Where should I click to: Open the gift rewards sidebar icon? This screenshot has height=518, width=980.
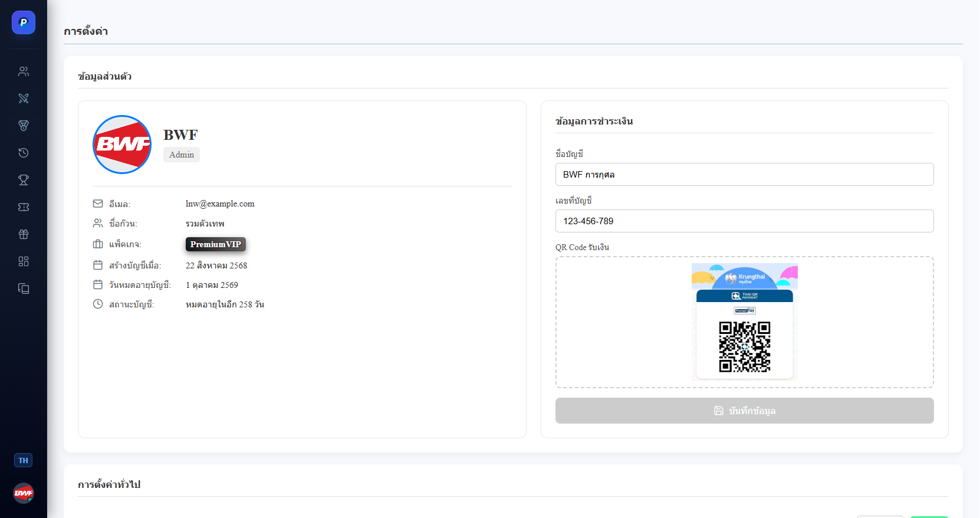tap(24, 234)
